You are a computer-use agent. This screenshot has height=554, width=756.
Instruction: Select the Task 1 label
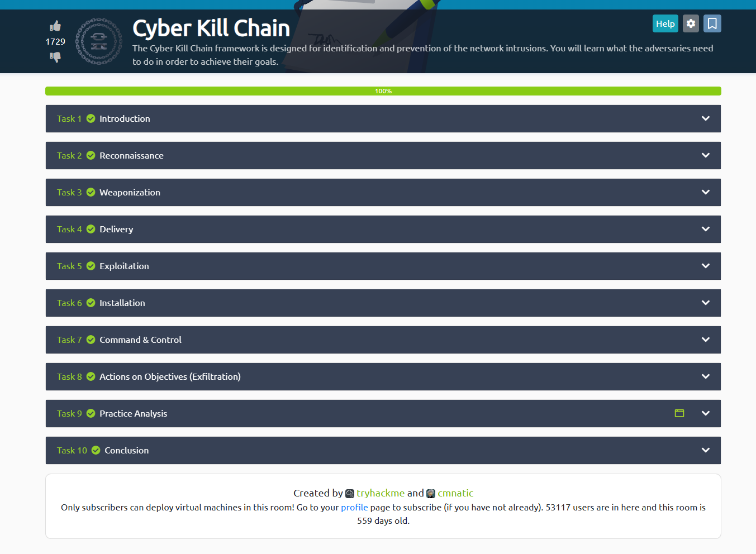(69, 118)
